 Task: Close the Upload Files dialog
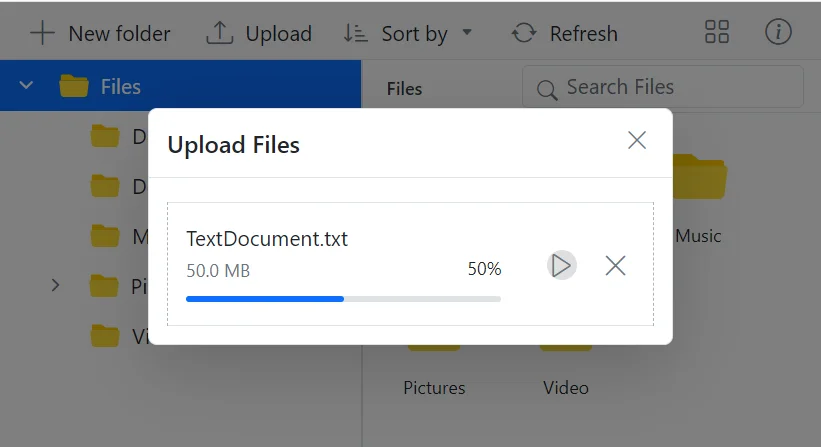pos(637,140)
